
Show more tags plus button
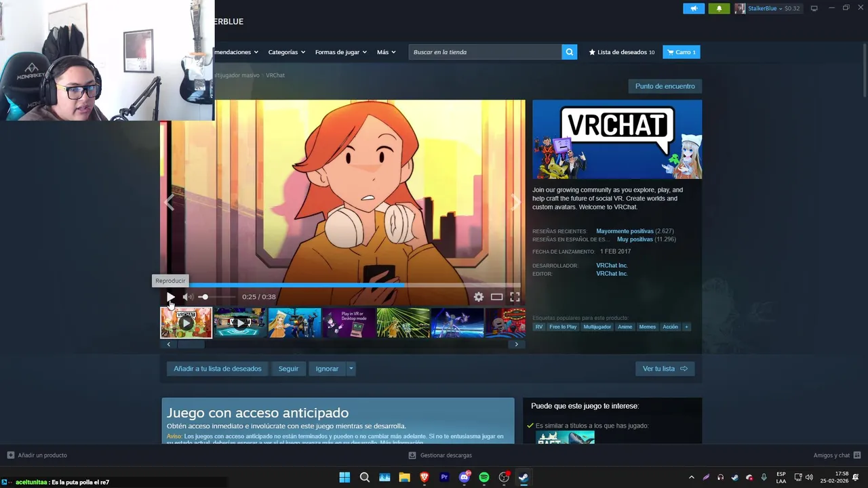(686, 327)
